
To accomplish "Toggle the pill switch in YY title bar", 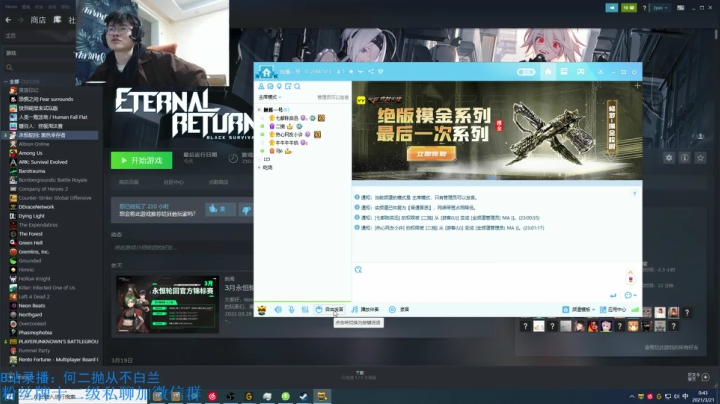I will point(526,72).
